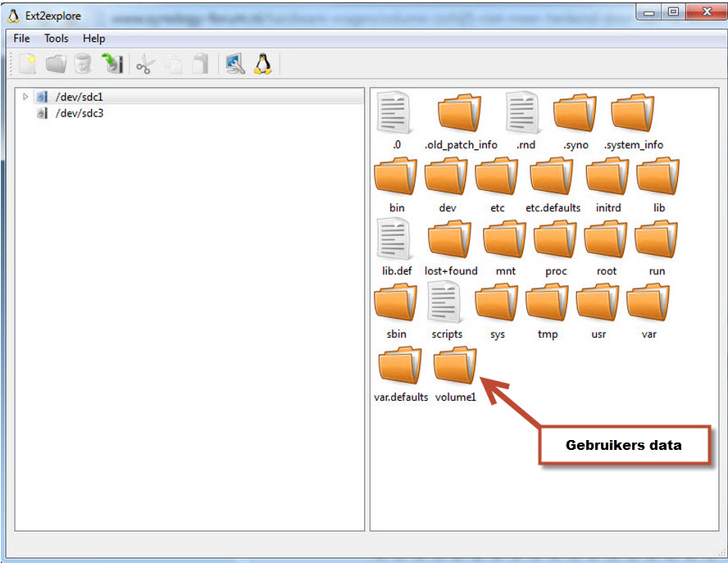Image resolution: width=728 pixels, height=563 pixels.
Task: Click the grey Open folder toolbar icon
Action: coord(56,64)
